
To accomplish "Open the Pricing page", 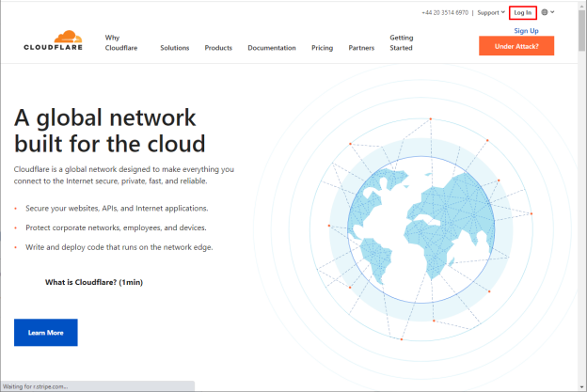I will (323, 48).
